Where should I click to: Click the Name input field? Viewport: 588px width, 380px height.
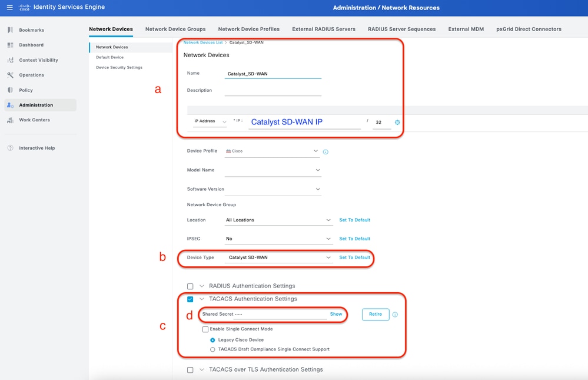[273, 74]
